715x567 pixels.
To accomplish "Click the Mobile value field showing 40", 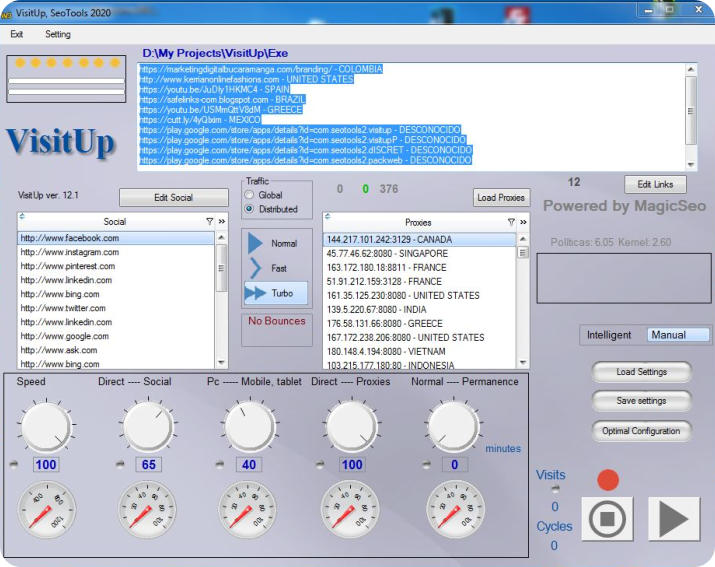I will pos(249,464).
